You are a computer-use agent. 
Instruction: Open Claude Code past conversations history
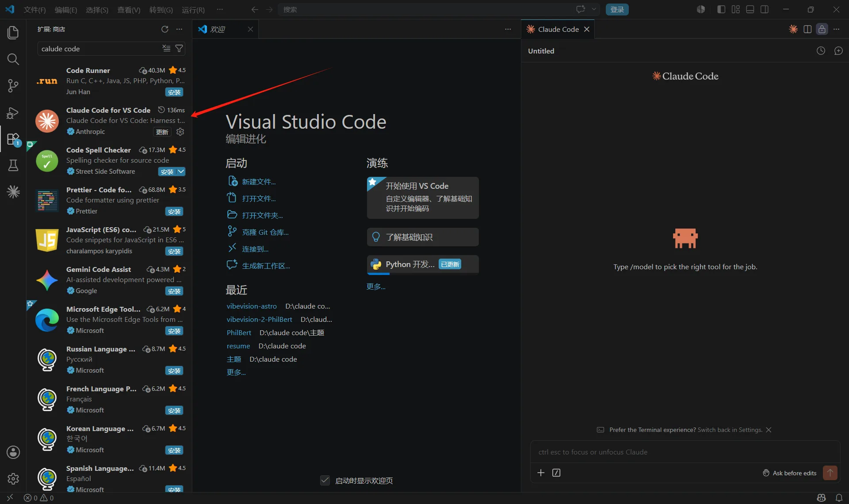pyautogui.click(x=821, y=51)
